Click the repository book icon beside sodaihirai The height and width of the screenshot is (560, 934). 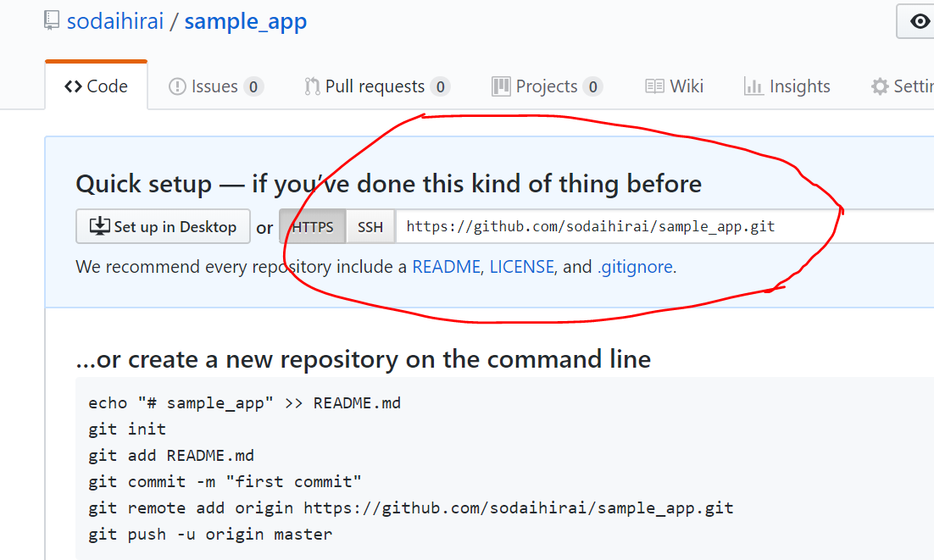[x=53, y=19]
